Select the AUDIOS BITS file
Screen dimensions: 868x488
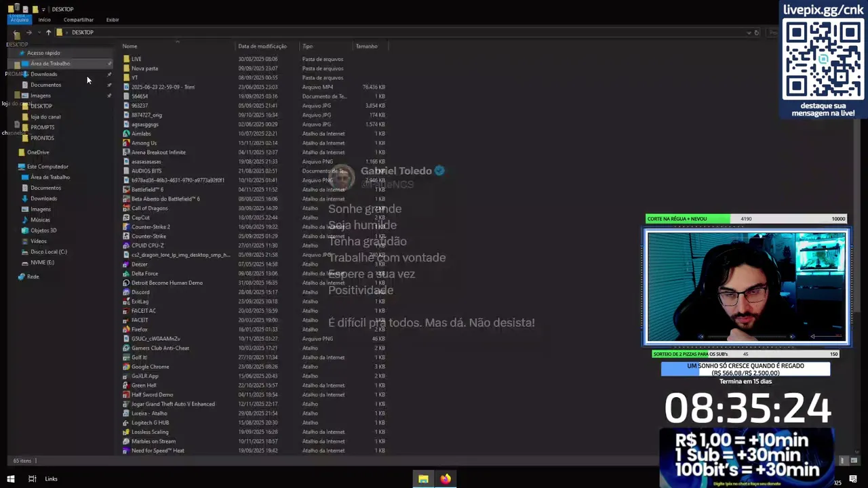point(146,171)
